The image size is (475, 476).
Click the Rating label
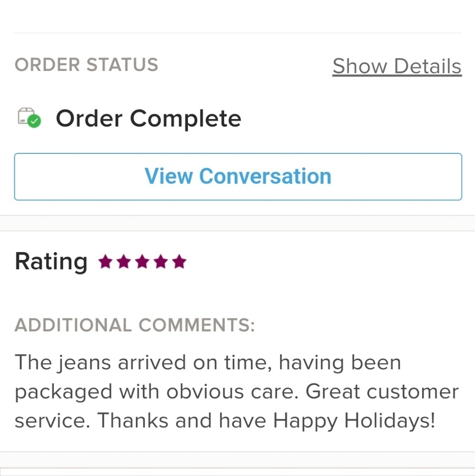click(x=51, y=261)
